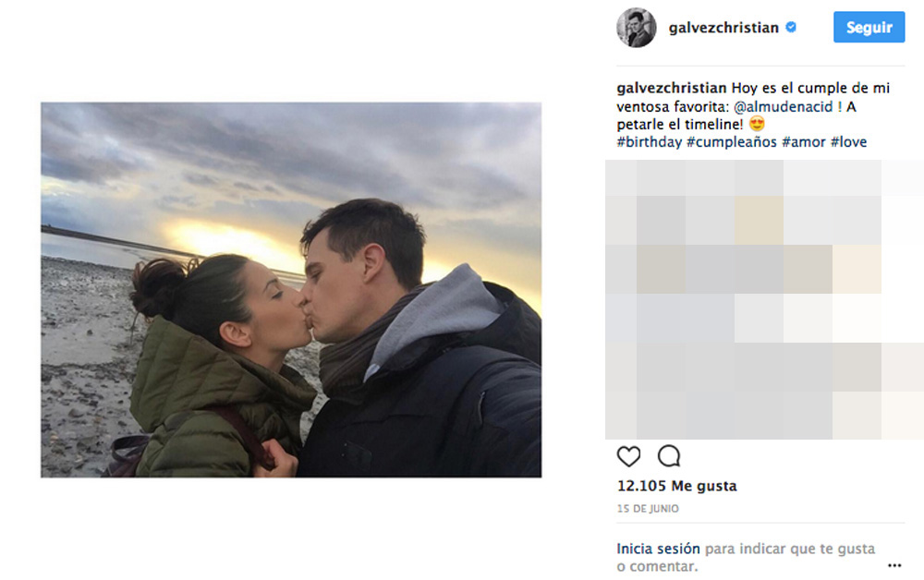Click the 15 DE JUNIO post date

pos(648,509)
